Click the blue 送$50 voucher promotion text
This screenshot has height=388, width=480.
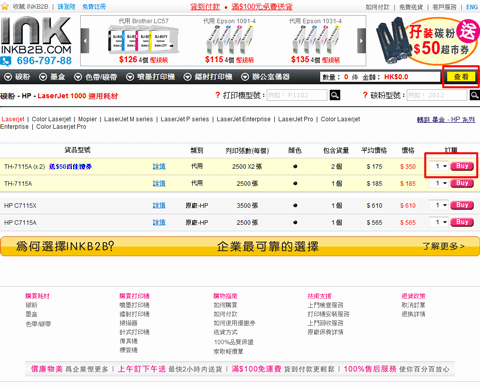(70, 166)
